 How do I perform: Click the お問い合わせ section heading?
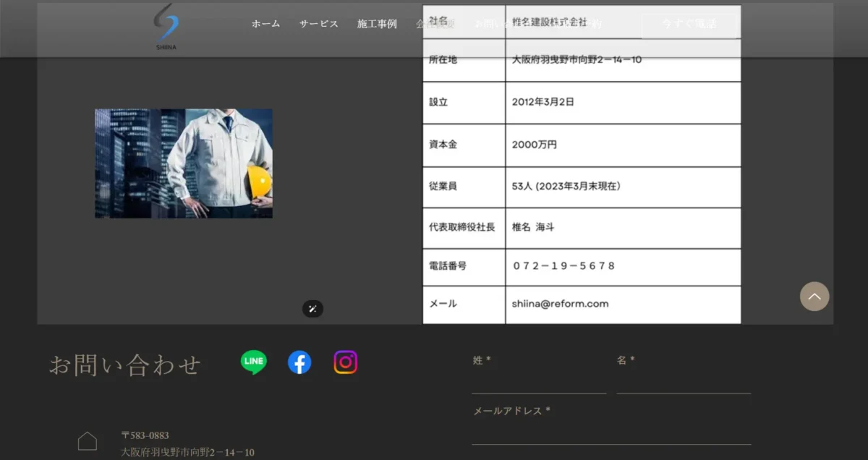click(124, 365)
